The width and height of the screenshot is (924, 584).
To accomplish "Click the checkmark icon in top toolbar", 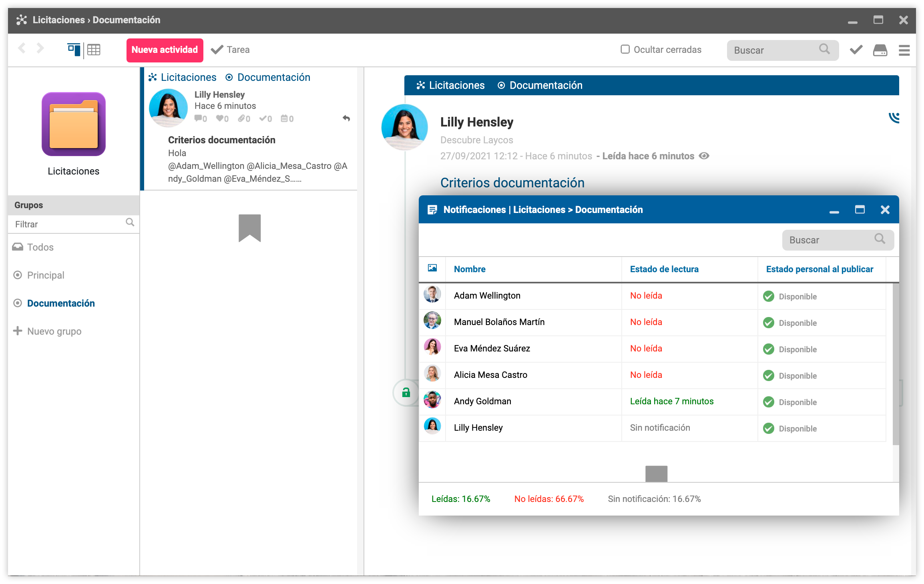I will click(856, 50).
